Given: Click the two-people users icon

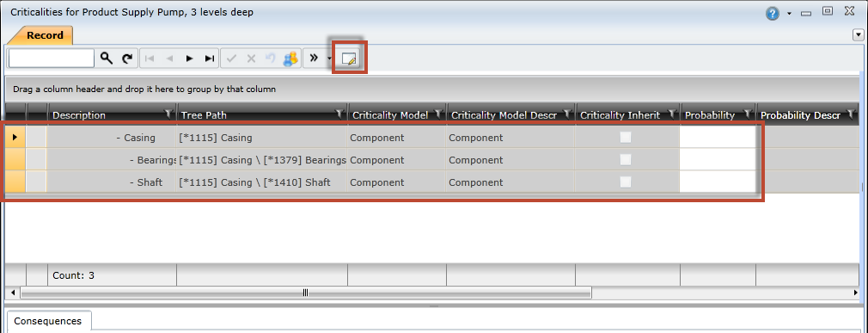Looking at the screenshot, I should click(290, 59).
